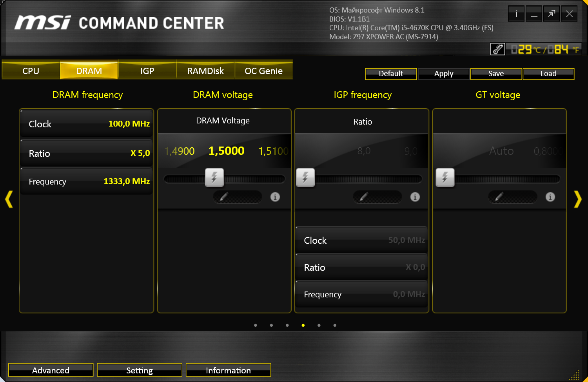
Task: Click the IGP Ratio pencil edit field
Action: click(377, 197)
